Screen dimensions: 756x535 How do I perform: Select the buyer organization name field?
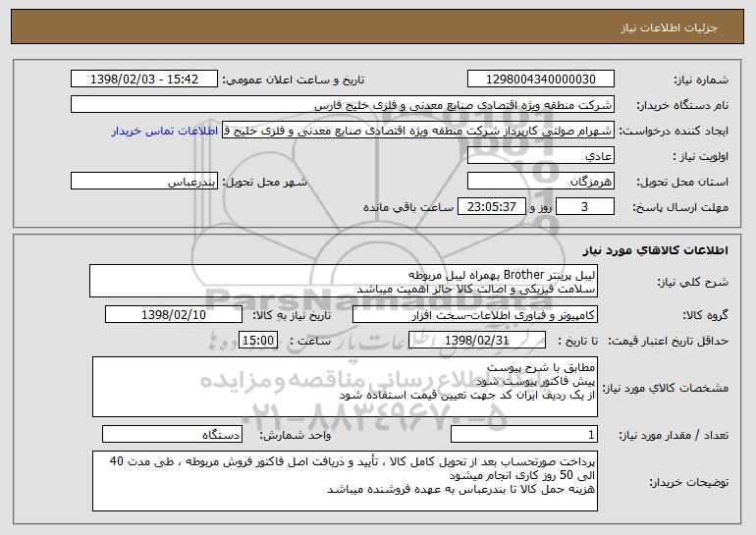click(x=343, y=105)
